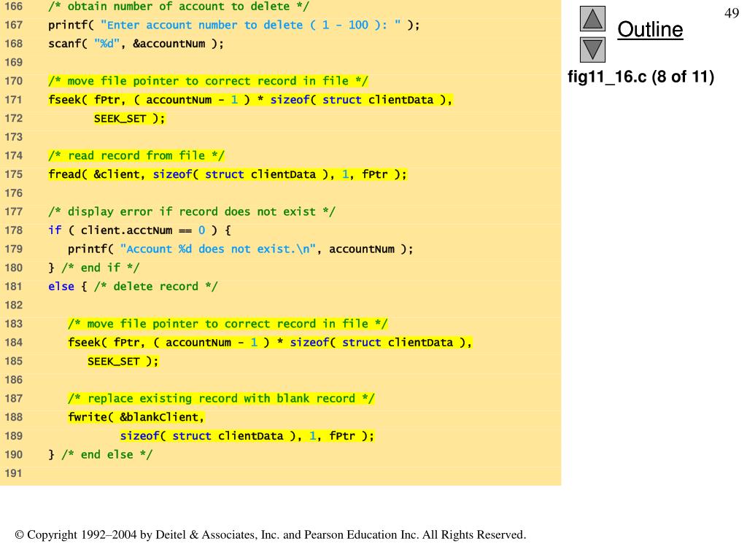This screenshot has height=560, width=747.
Task: Select the printf 'Enter account number to delete' line
Action: (x=234, y=25)
